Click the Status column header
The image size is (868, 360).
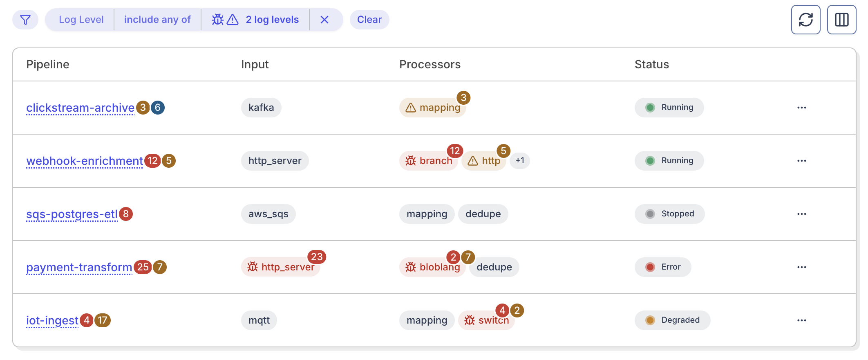tap(652, 65)
